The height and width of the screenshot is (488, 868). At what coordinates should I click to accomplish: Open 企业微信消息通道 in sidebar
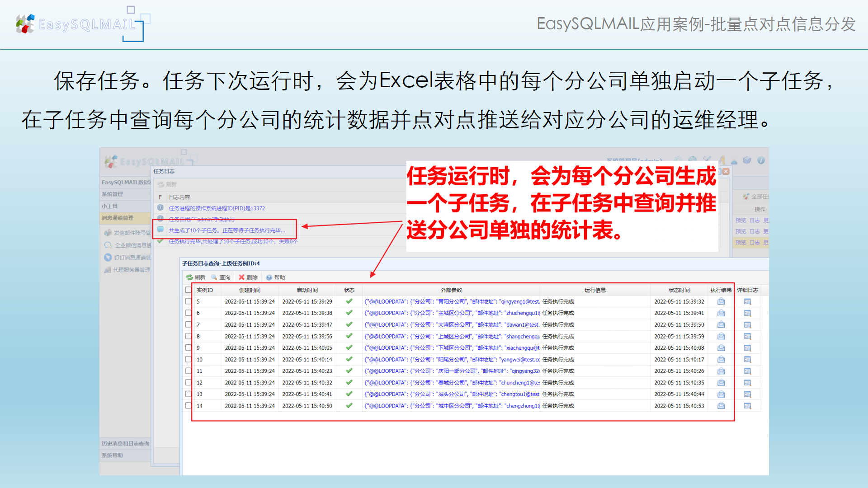127,245
